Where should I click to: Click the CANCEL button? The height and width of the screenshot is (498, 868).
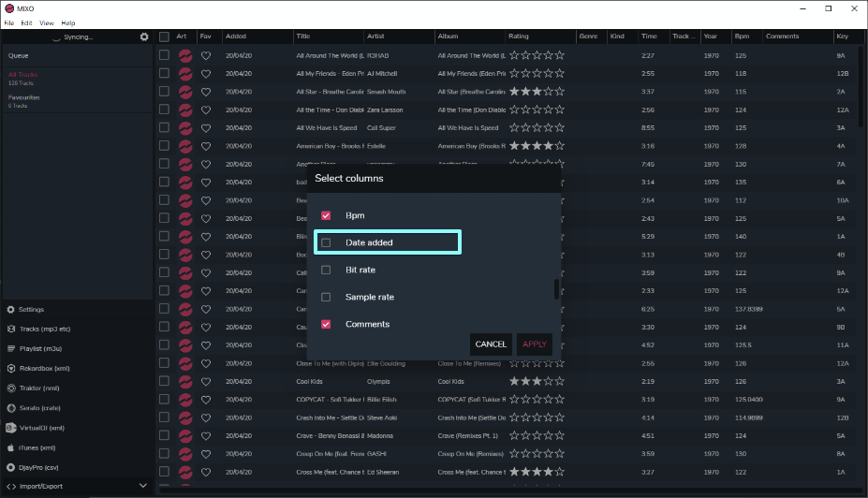(x=491, y=344)
